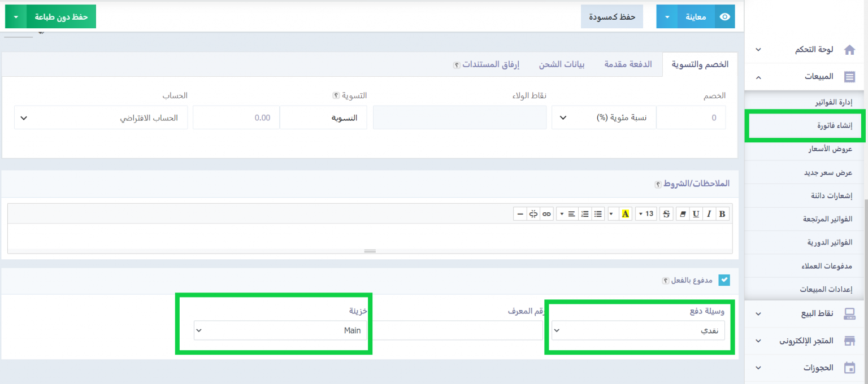Insert horizontal rule in notes
The image size is (868, 384).
520,214
